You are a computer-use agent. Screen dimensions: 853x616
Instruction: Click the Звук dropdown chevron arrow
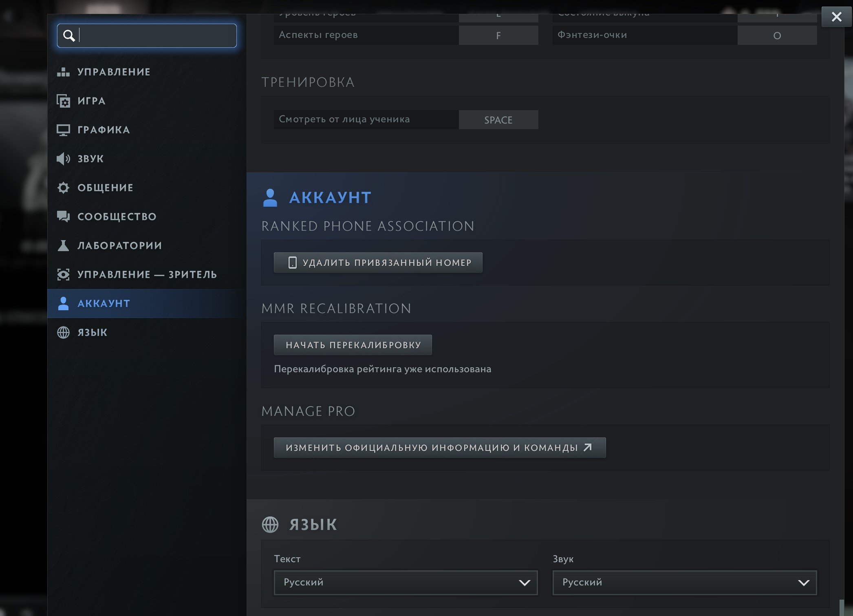[x=804, y=583]
